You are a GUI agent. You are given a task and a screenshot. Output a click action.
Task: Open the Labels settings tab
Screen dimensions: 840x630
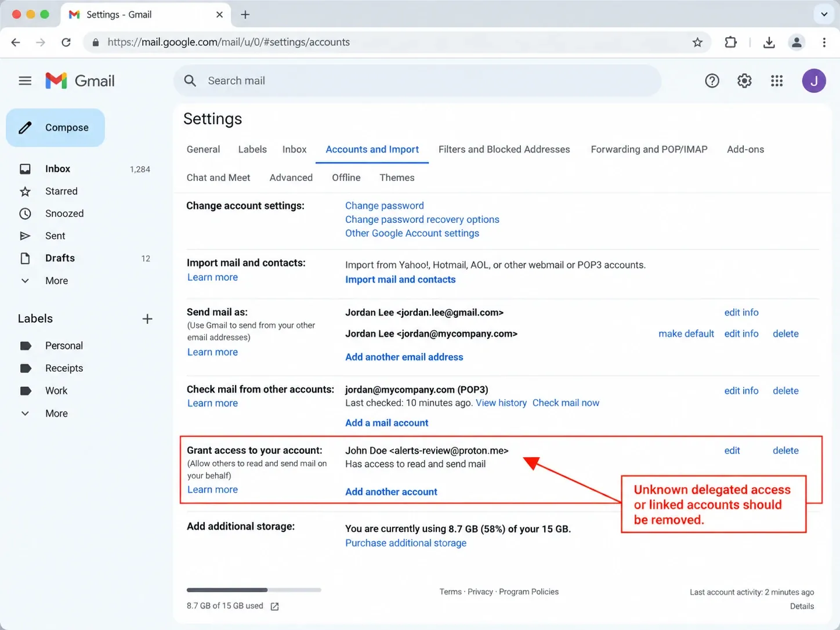click(x=252, y=149)
